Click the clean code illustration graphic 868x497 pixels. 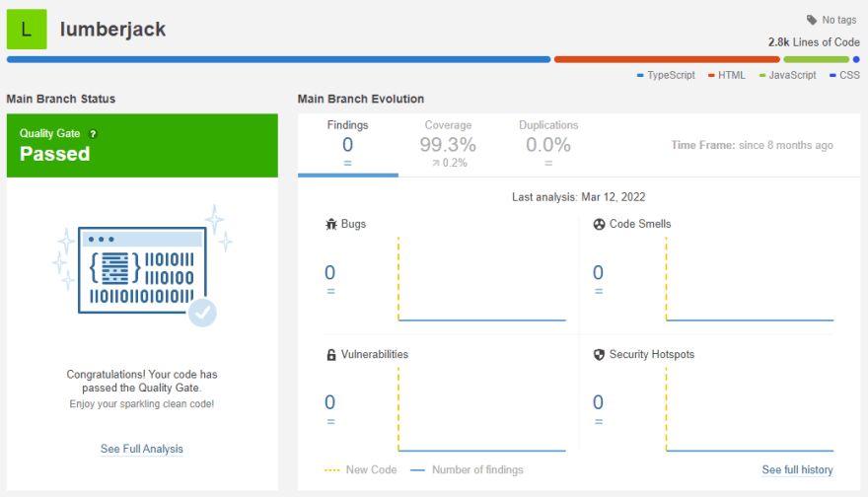click(x=142, y=267)
